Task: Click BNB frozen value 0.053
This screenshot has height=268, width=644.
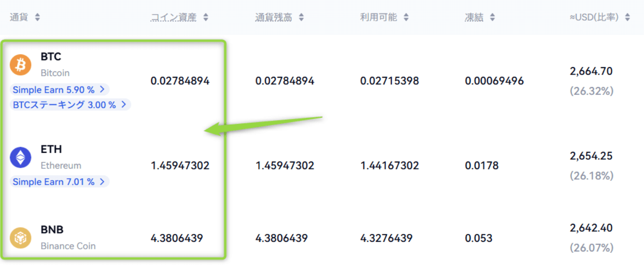Action: pyautogui.click(x=479, y=238)
